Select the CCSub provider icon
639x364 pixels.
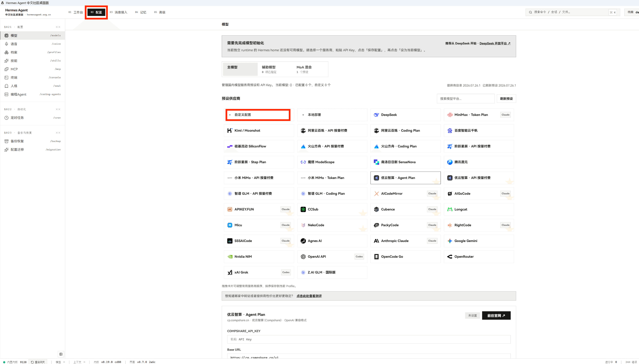click(303, 209)
